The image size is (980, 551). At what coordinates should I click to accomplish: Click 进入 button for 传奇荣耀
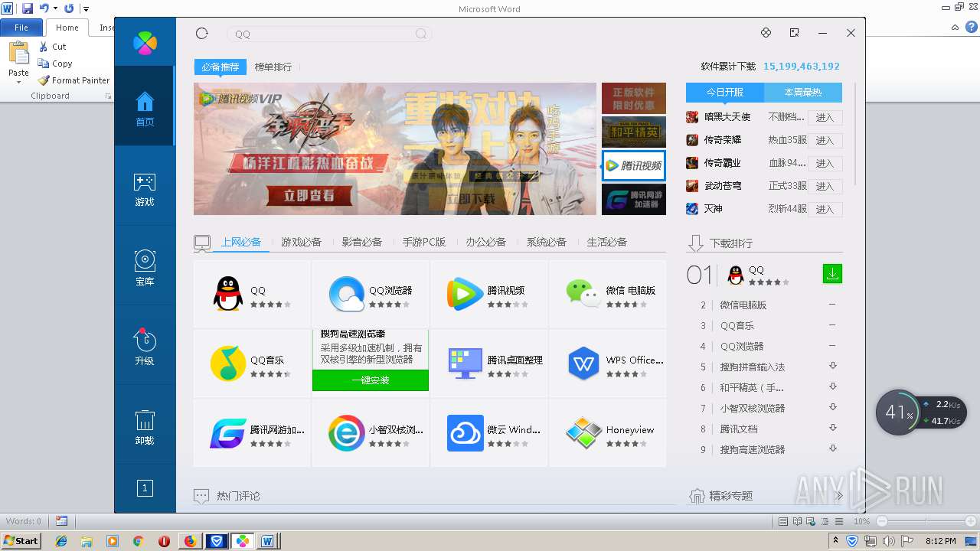[825, 141]
